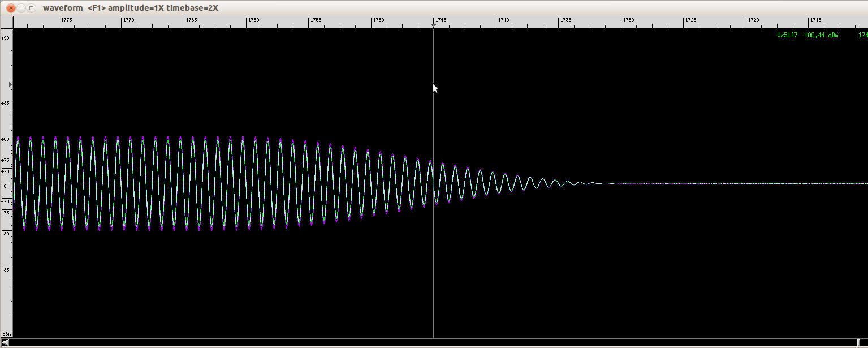Click the 1715 label on the time ruler
The width and height of the screenshot is (868, 348).
[816, 20]
